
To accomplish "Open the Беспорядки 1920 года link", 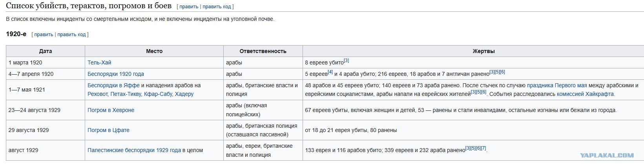I will click(x=116, y=74).
